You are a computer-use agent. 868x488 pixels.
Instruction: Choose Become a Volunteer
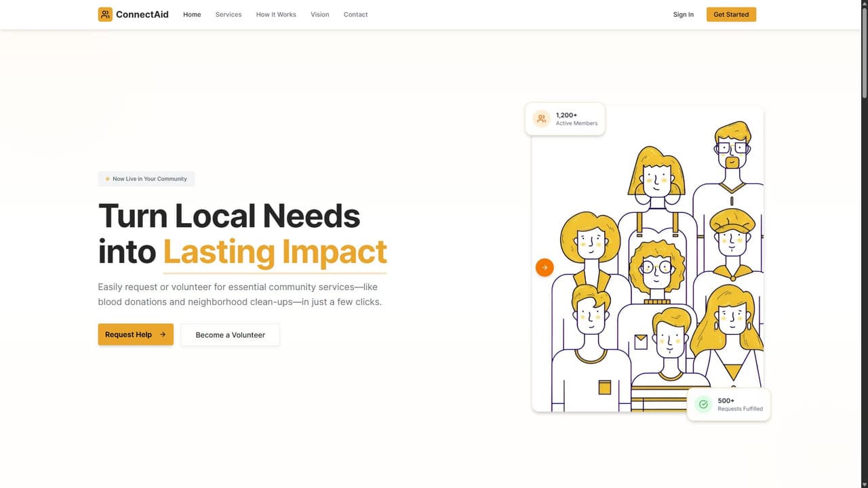[230, 335]
